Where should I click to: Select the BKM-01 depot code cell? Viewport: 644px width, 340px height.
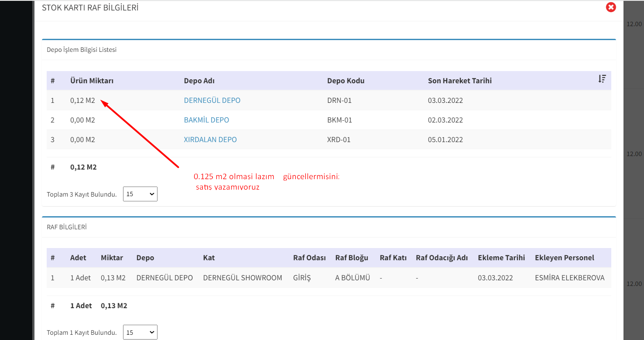(339, 120)
